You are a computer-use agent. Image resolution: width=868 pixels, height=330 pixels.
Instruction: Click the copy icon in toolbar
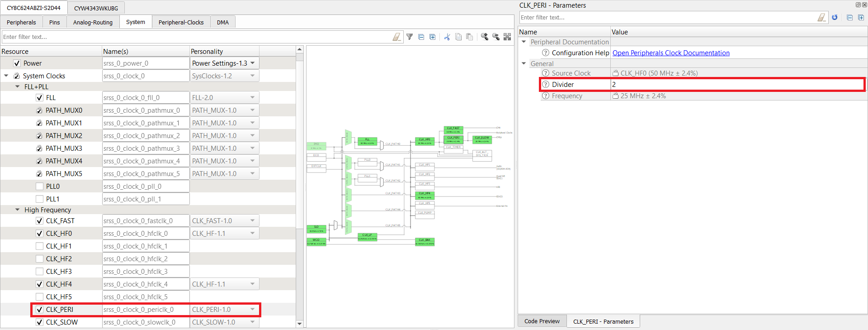[458, 37]
